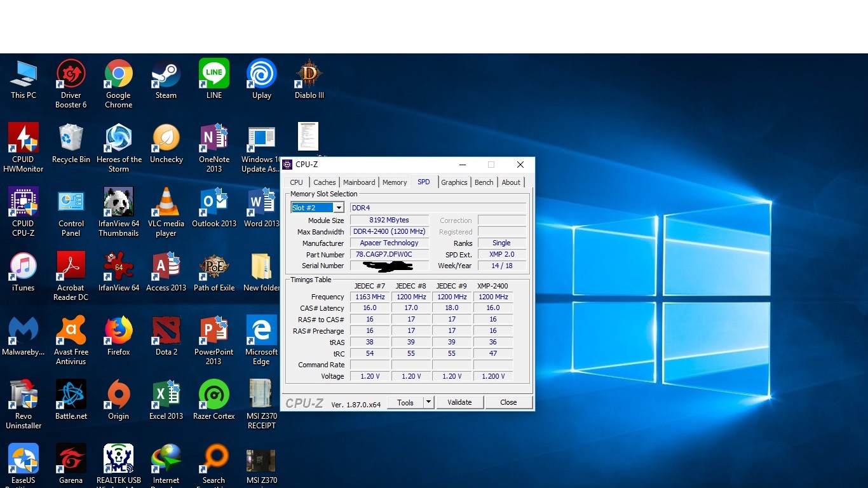The width and height of the screenshot is (868, 488).
Task: Open Revo Uninstaller shortcut
Action: click(24, 405)
